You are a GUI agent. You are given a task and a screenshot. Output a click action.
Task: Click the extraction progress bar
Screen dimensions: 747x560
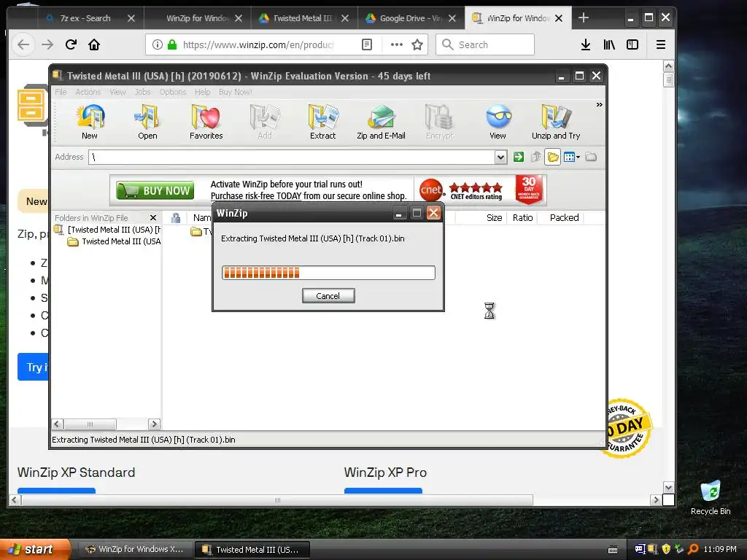pyautogui.click(x=328, y=273)
